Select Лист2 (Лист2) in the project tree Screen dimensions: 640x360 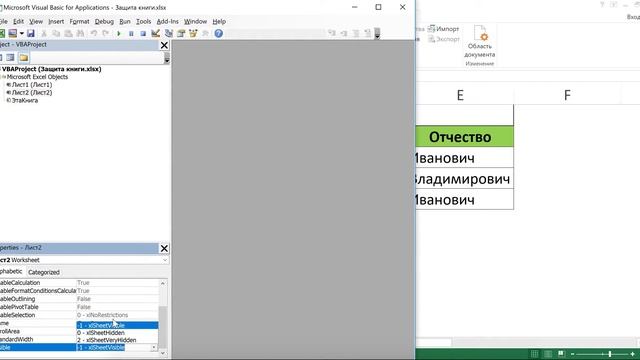point(32,93)
